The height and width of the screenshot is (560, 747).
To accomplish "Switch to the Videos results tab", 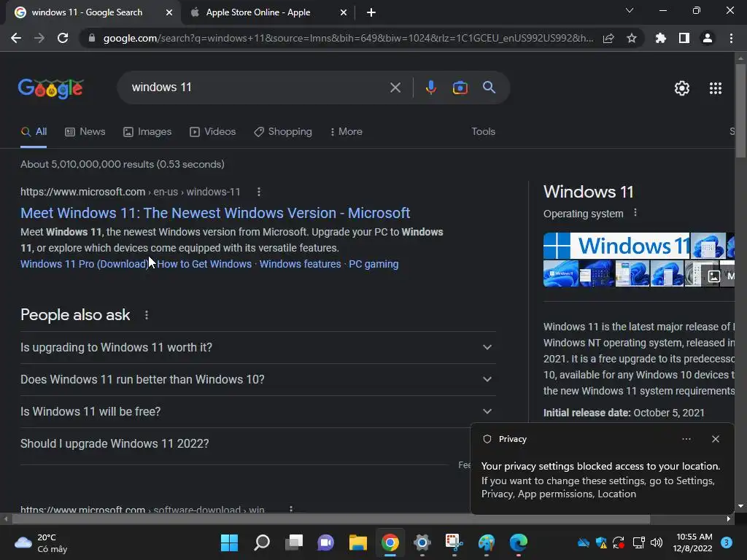I will point(212,131).
